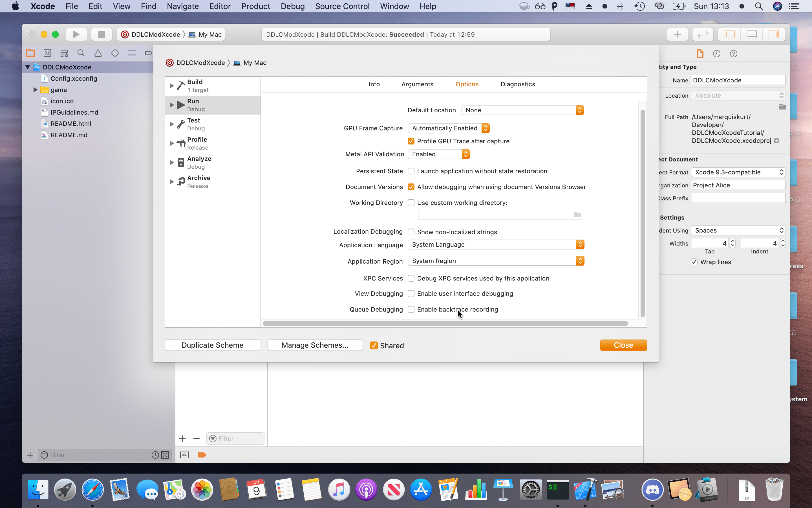The width and height of the screenshot is (812, 508).
Task: Open the Project Format dropdown
Action: [738, 172]
